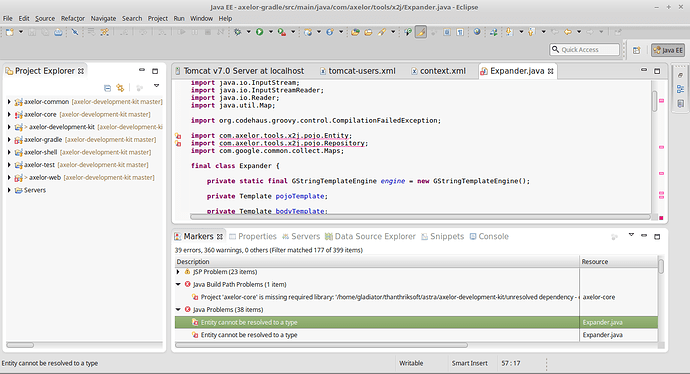The width and height of the screenshot is (690, 374).
Task: Click the Task List icon in right trim bar
Action: (681, 104)
